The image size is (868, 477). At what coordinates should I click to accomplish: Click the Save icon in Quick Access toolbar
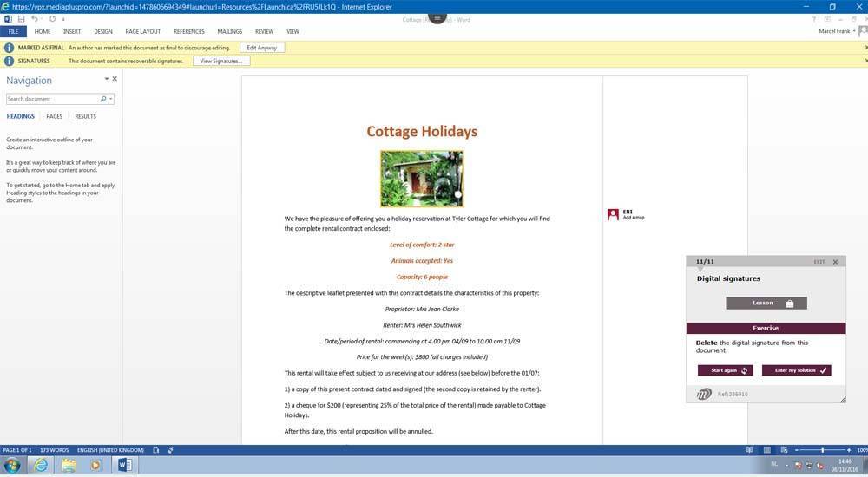(x=21, y=18)
